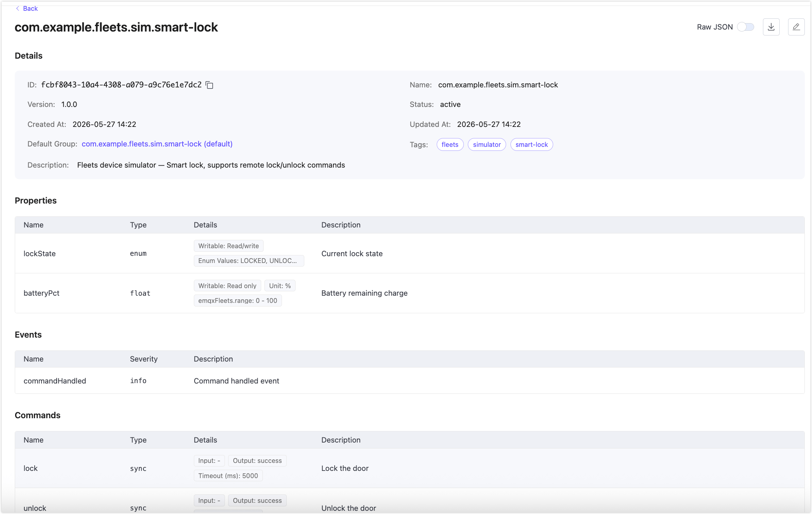Click the Back link
This screenshot has width=812, height=514.
pyautogui.click(x=30, y=8)
